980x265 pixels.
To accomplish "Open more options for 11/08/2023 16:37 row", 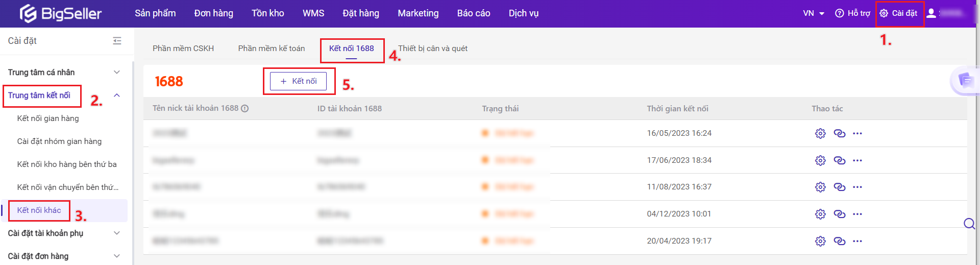I will click(x=857, y=187).
